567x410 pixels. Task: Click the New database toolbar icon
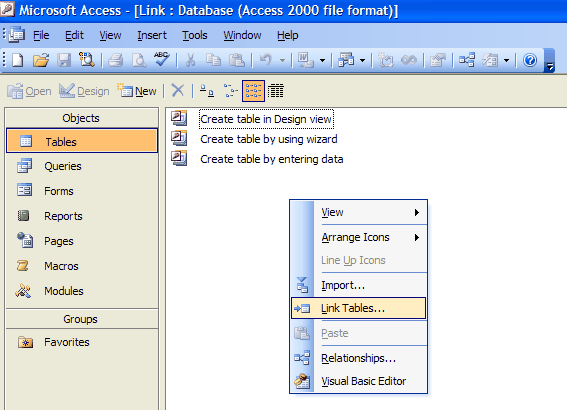(x=17, y=60)
